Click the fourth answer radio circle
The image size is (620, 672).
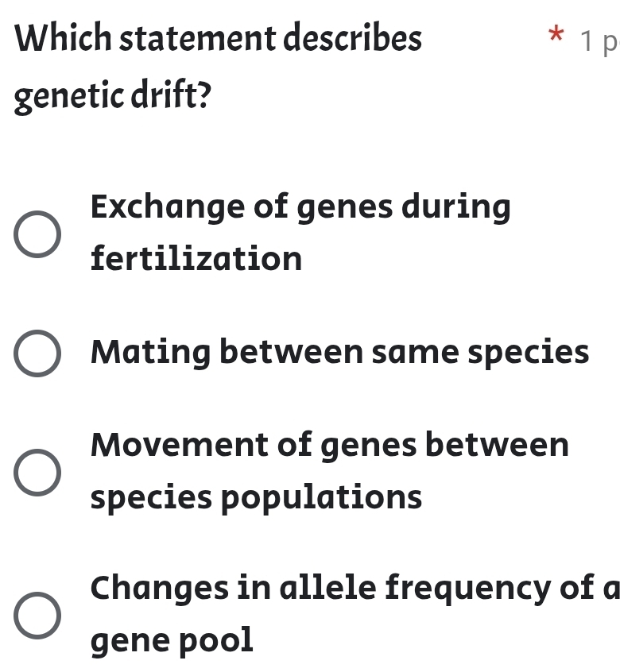point(37,614)
